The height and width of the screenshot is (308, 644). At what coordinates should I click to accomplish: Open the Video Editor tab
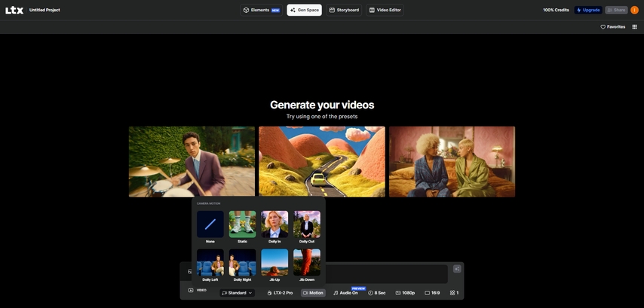385,11
